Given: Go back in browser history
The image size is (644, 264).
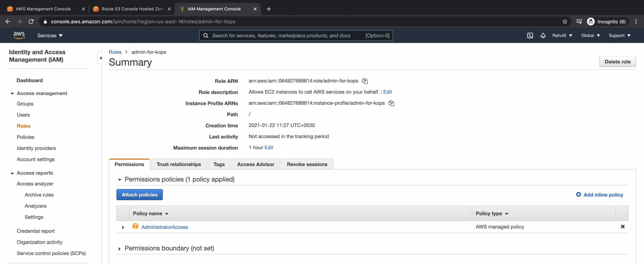Looking at the screenshot, I should coord(8,22).
